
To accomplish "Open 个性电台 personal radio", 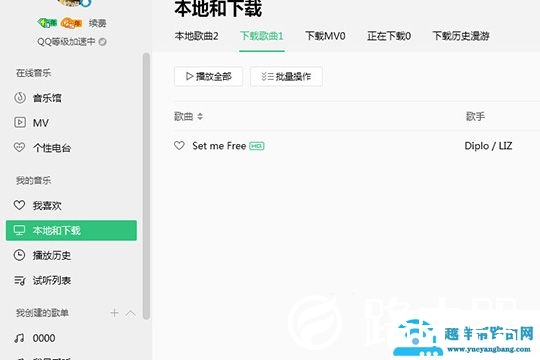I will pos(42,148).
